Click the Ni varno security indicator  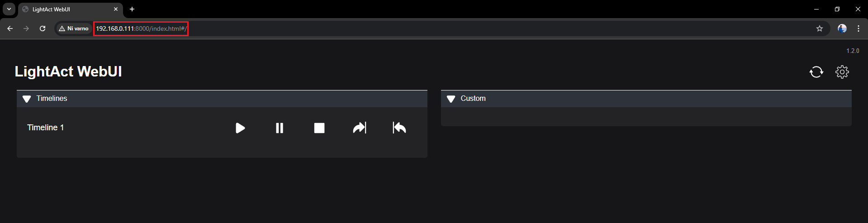click(74, 28)
